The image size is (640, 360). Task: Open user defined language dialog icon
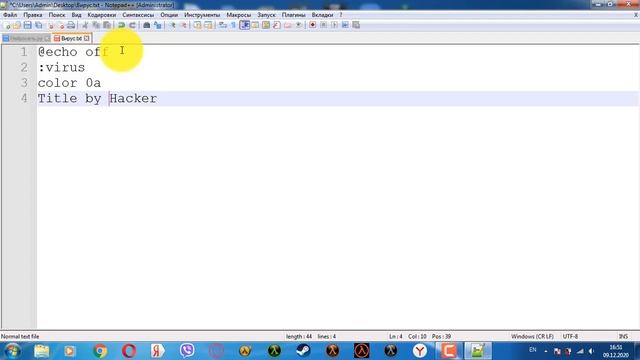(x=255, y=25)
